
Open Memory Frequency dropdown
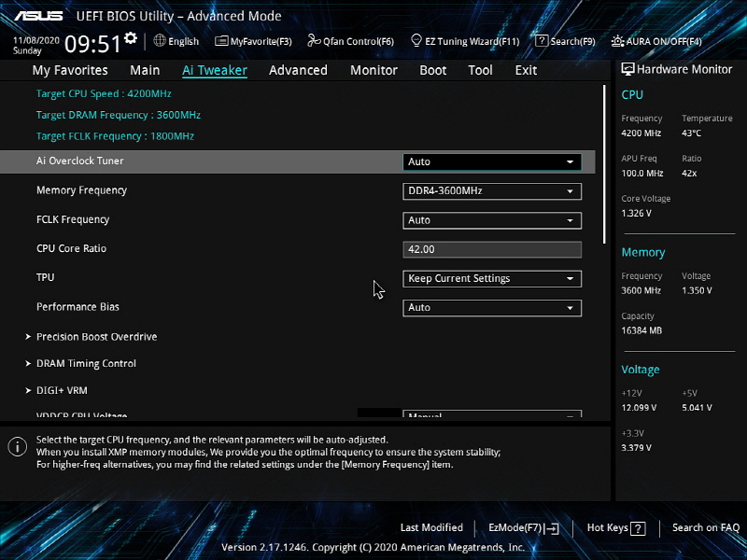click(x=492, y=191)
